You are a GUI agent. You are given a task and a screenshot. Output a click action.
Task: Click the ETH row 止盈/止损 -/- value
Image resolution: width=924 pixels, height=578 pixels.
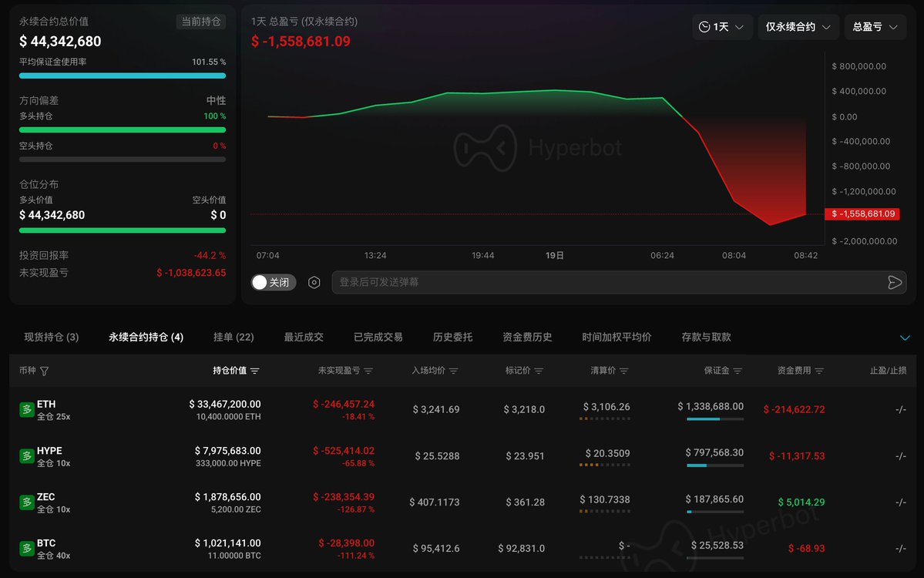coord(900,409)
